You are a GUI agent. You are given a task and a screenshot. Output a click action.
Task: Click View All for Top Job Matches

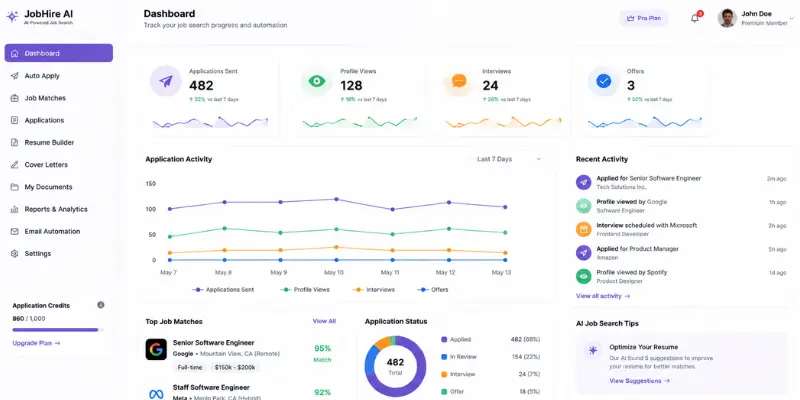(x=324, y=321)
